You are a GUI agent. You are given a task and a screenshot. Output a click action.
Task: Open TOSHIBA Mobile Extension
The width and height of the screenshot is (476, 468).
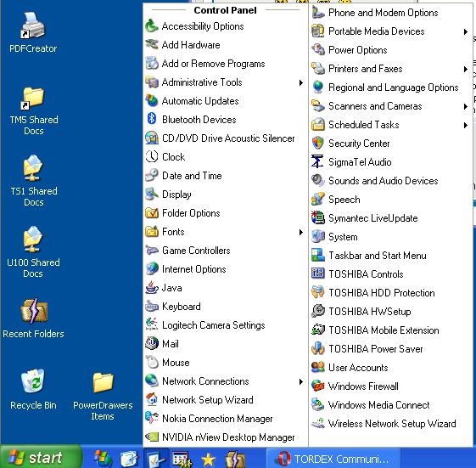point(390,330)
